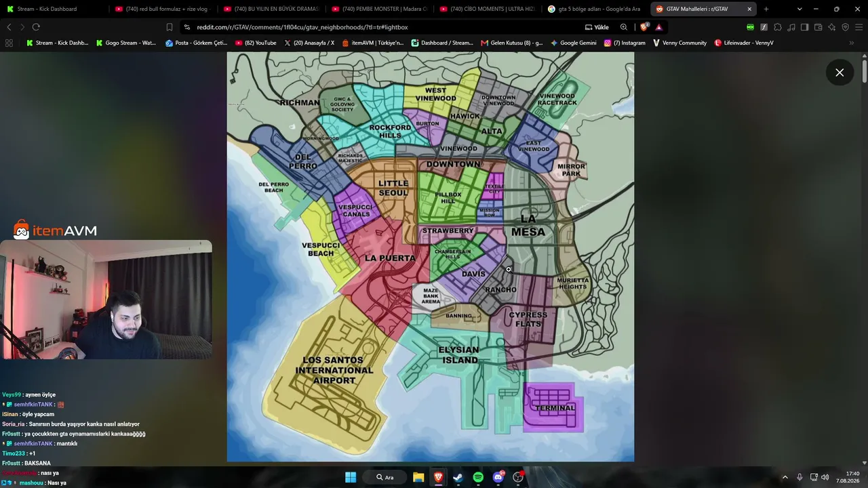Switch to the CİBO MOMENTS YouTube tab
868x488 pixels.
coord(488,9)
